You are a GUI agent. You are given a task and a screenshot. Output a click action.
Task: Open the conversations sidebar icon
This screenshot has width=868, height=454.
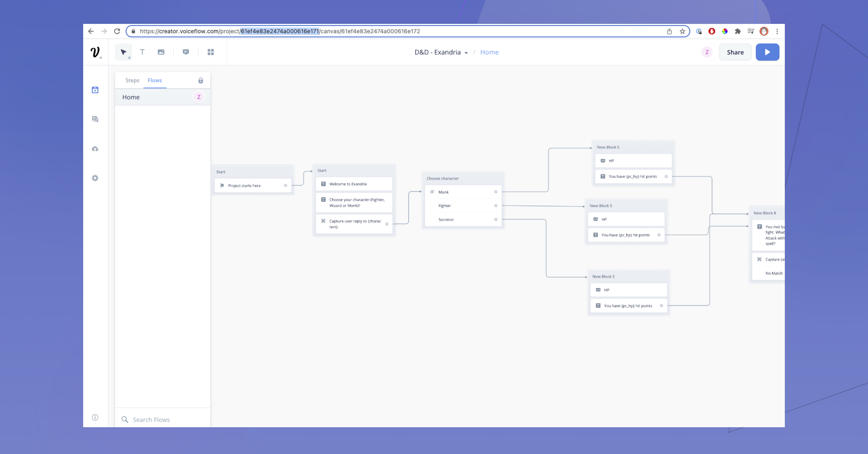[x=95, y=119]
